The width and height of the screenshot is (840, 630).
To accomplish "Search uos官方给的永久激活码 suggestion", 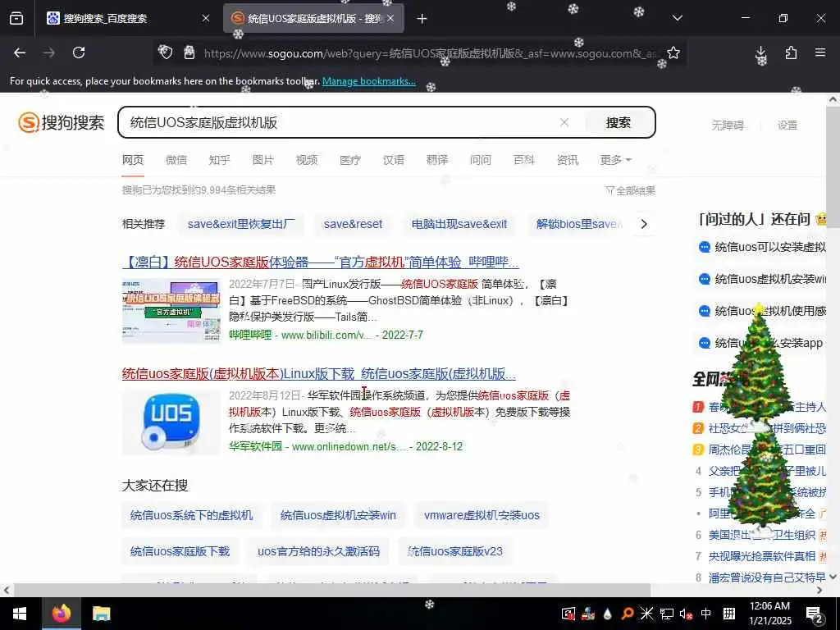I will (318, 551).
